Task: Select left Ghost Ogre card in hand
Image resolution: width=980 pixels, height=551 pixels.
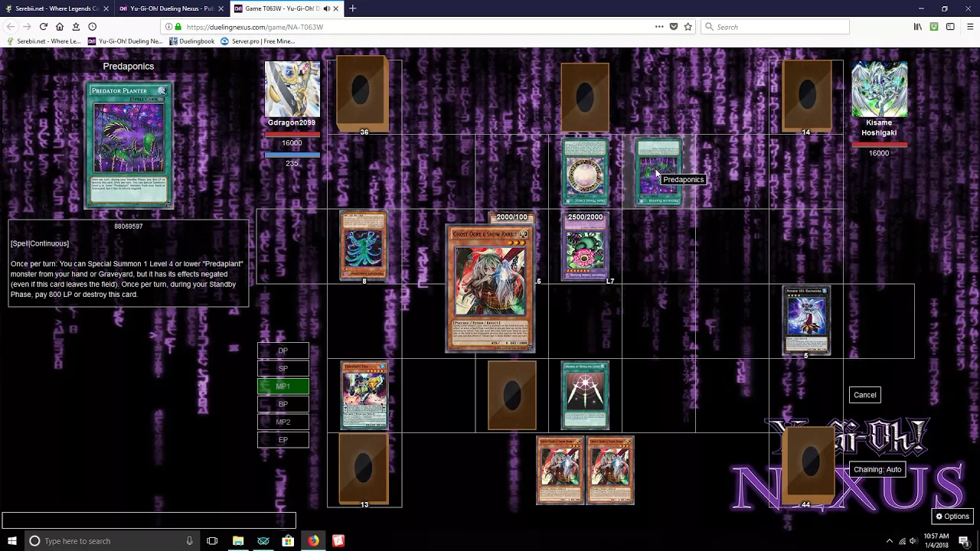Action: pos(560,471)
